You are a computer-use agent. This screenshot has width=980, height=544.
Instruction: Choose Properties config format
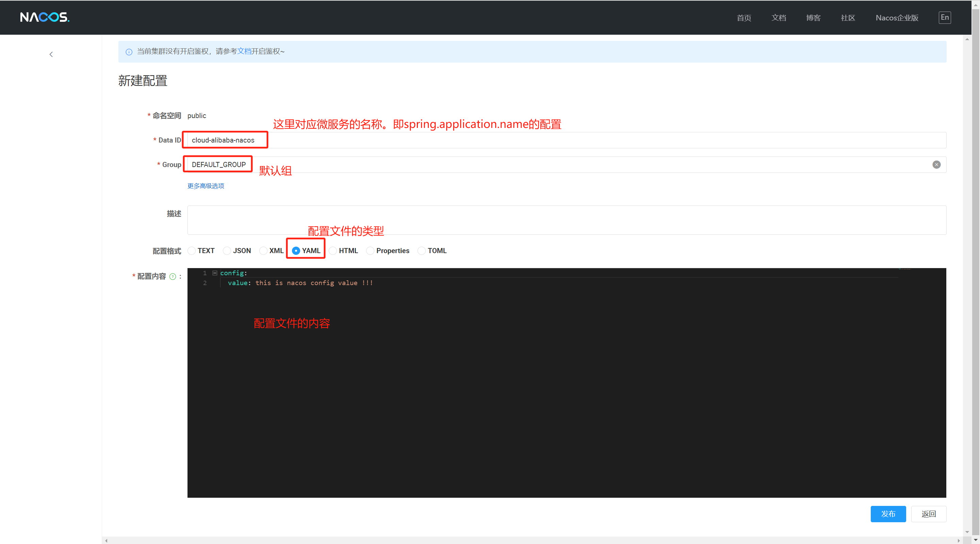(x=370, y=251)
